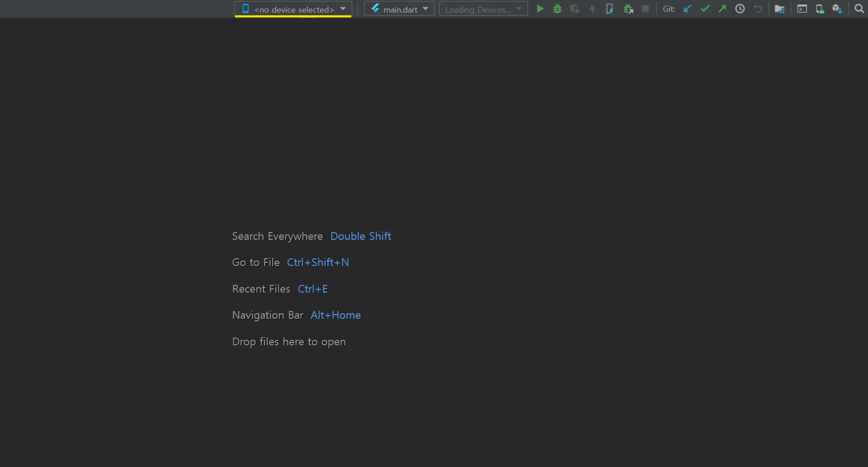Attach debugger to Android process icon

(628, 9)
